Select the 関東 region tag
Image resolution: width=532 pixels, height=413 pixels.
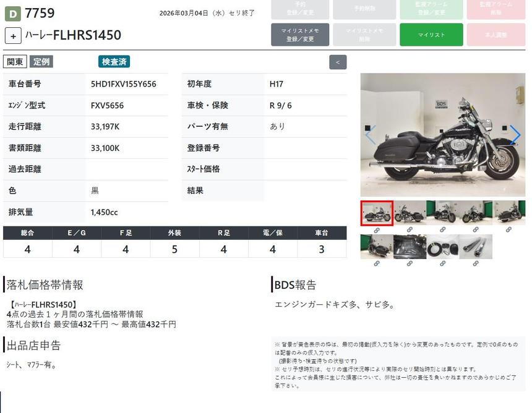click(x=15, y=62)
